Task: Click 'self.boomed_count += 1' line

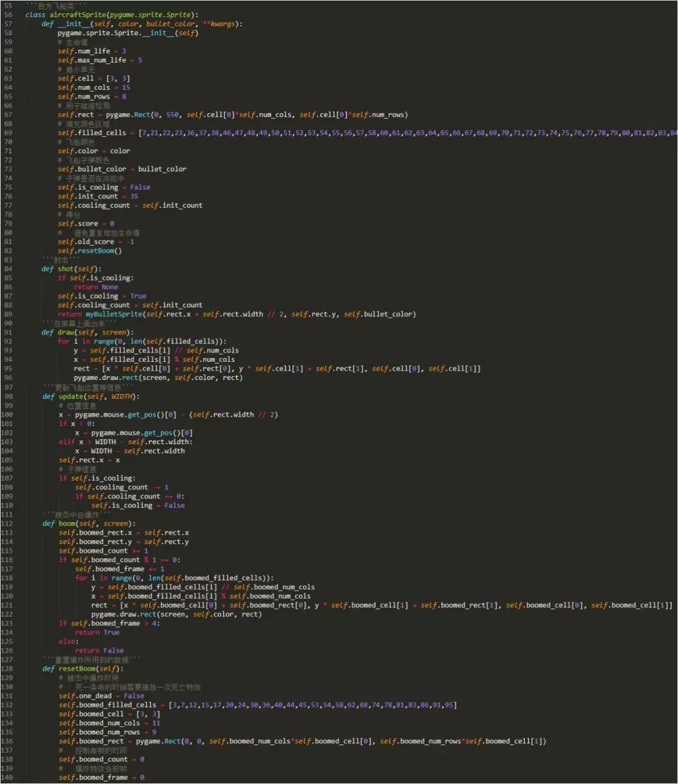Action: point(104,551)
